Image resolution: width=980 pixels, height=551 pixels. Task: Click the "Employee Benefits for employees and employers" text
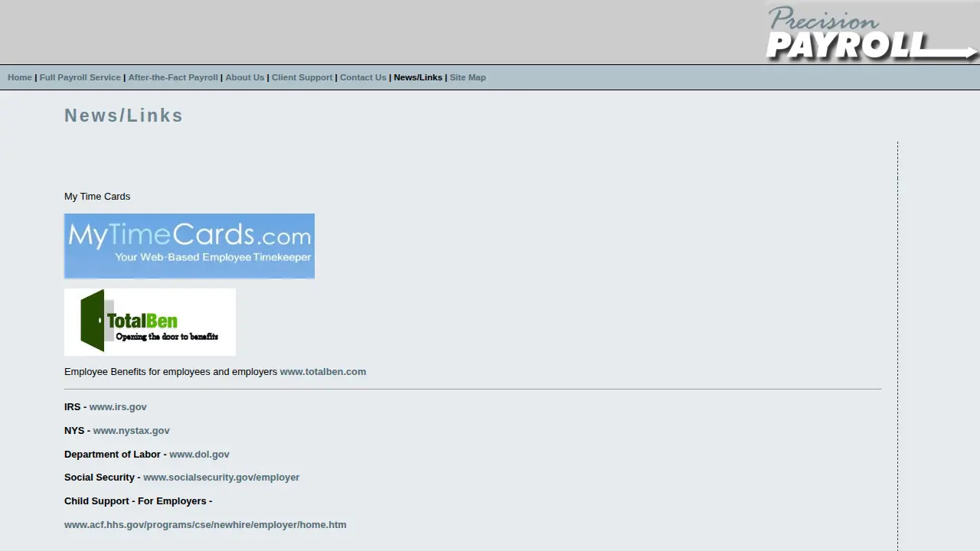pyautogui.click(x=171, y=372)
